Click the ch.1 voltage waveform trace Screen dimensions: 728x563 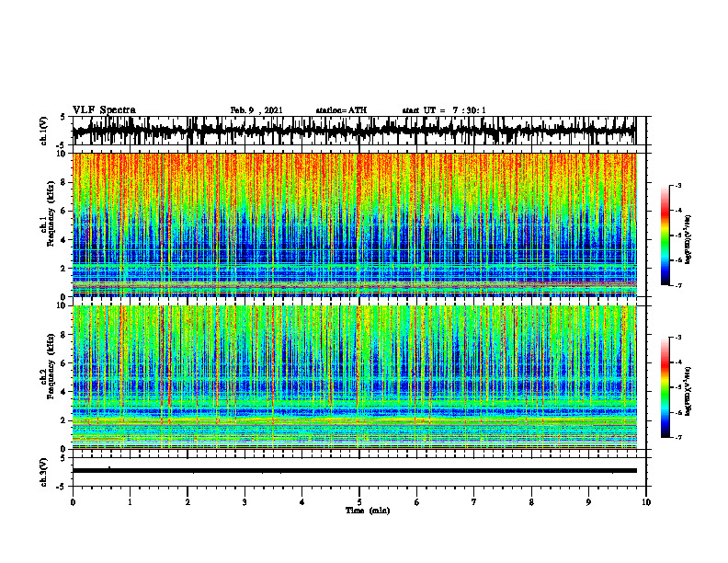click(x=354, y=131)
